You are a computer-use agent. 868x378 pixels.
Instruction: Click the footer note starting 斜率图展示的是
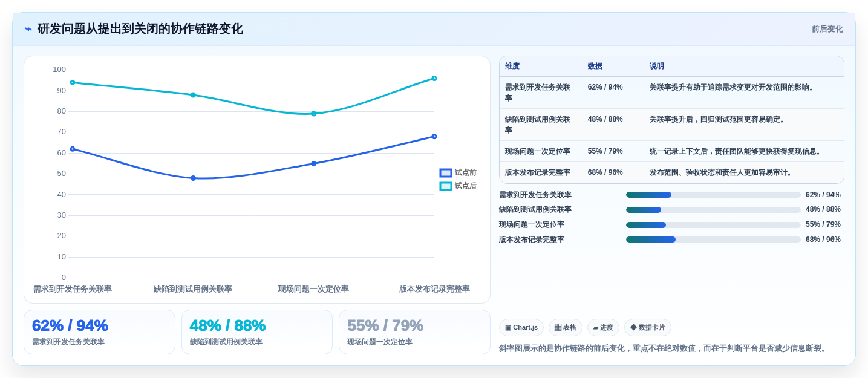pyautogui.click(x=664, y=348)
